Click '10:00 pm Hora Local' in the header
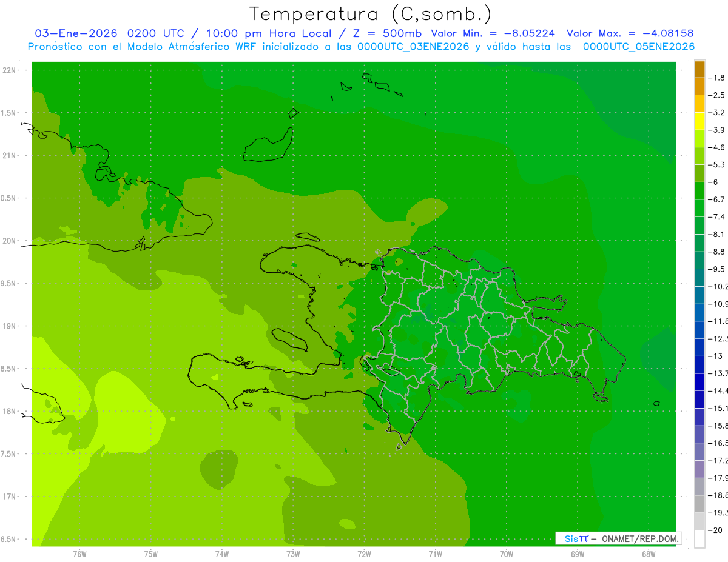Screen dimensions: 728x562 pyautogui.click(x=268, y=33)
